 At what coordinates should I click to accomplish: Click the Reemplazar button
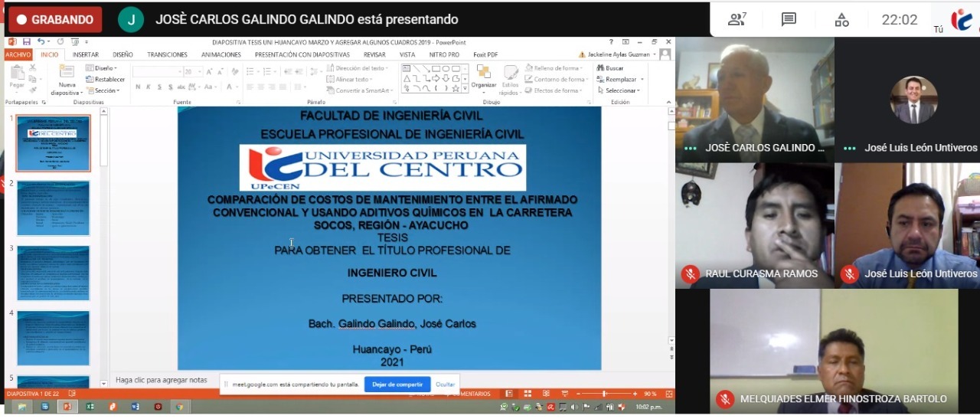620,79
